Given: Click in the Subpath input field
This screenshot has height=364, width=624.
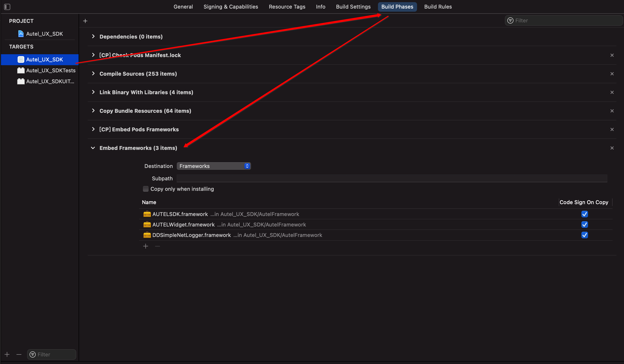Looking at the screenshot, I should 392,178.
